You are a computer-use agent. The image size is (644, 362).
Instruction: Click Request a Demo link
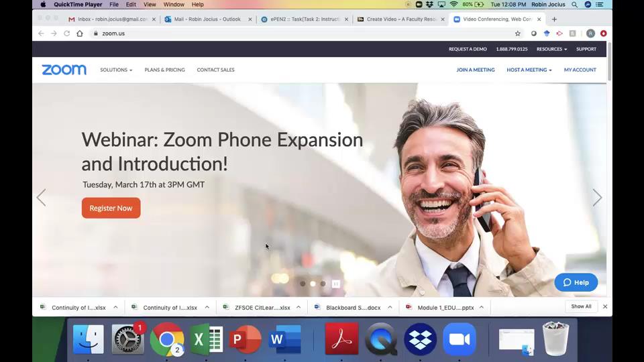pyautogui.click(x=468, y=49)
